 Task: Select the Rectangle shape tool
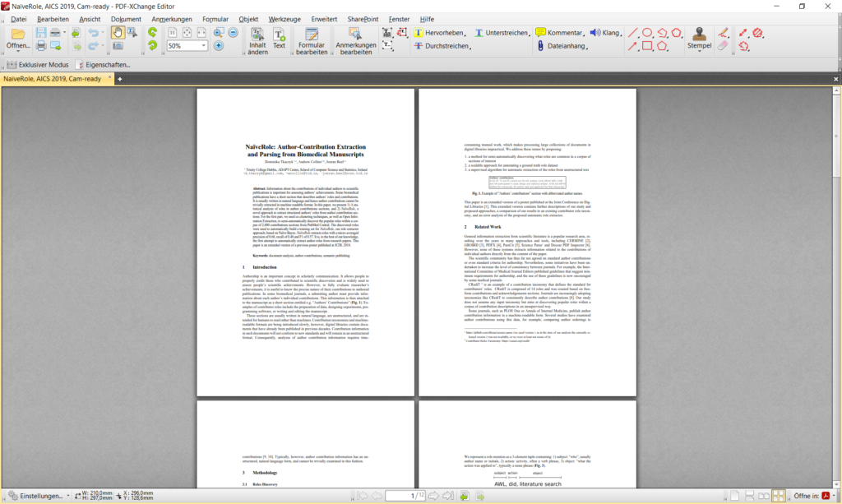[647, 46]
